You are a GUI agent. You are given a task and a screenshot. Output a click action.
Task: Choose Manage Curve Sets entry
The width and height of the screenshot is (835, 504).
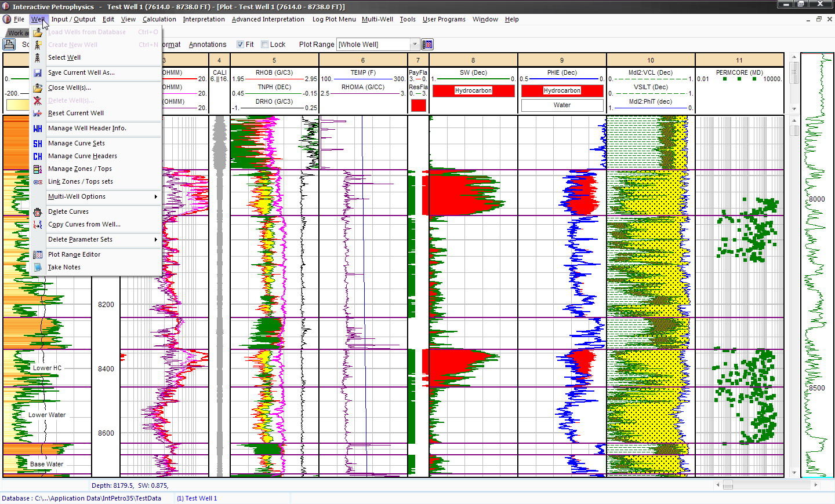coord(96,143)
